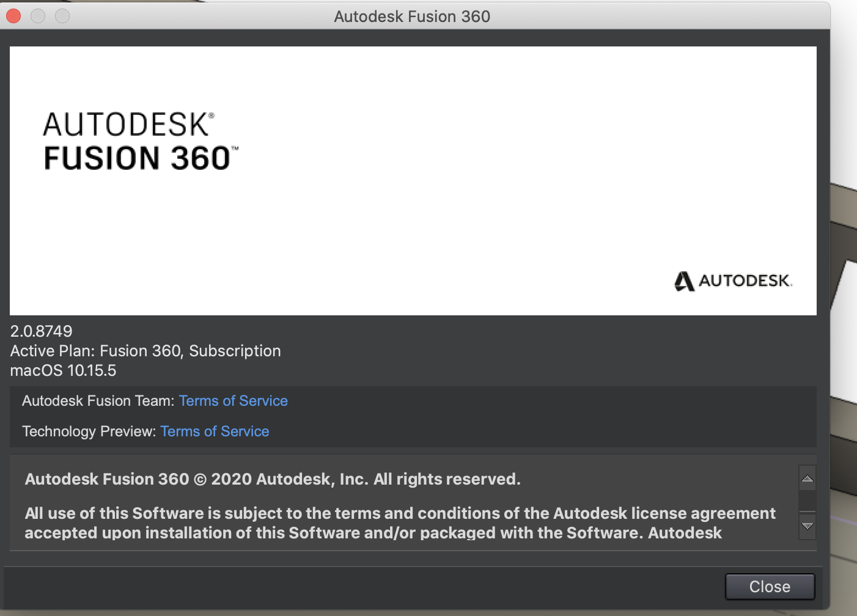The image size is (857, 616).
Task: Click the Autodesk 'A' mark beside the wordmark
Action: [x=685, y=282]
